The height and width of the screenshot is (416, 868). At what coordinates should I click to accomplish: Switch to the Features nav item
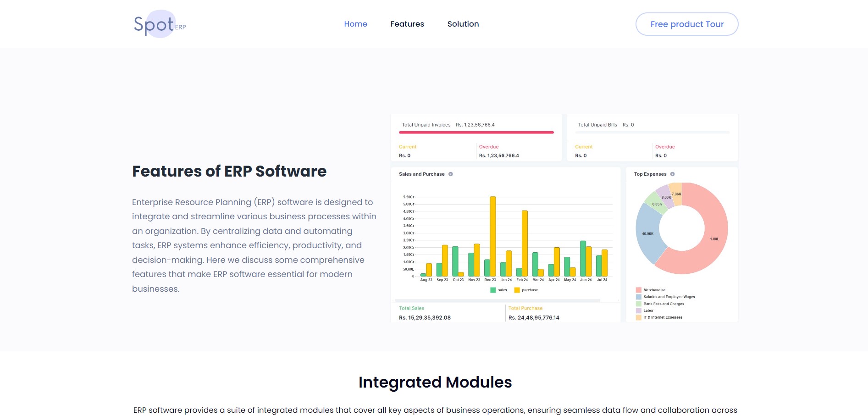pyautogui.click(x=407, y=24)
